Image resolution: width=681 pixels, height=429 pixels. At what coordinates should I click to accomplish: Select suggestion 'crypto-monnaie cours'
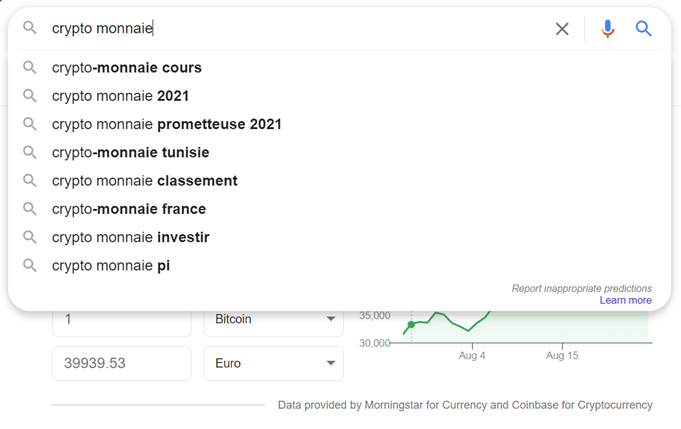[127, 68]
